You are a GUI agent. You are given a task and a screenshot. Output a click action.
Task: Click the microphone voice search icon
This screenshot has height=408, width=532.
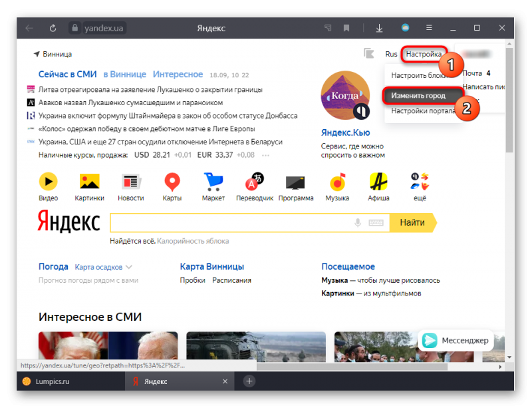pos(358,223)
